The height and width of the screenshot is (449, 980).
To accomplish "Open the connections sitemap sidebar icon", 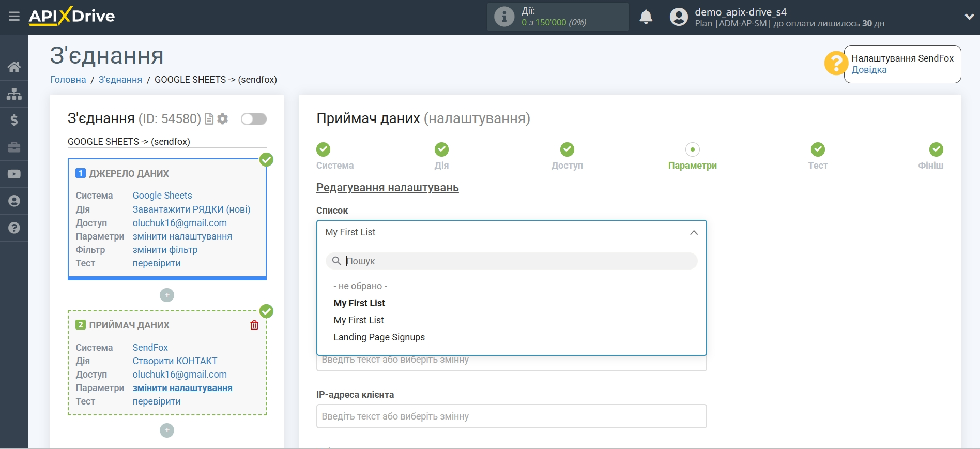I will [x=14, y=94].
